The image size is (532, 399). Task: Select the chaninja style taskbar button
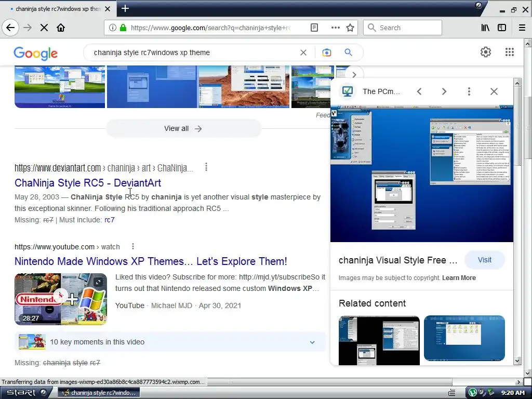tap(99, 393)
